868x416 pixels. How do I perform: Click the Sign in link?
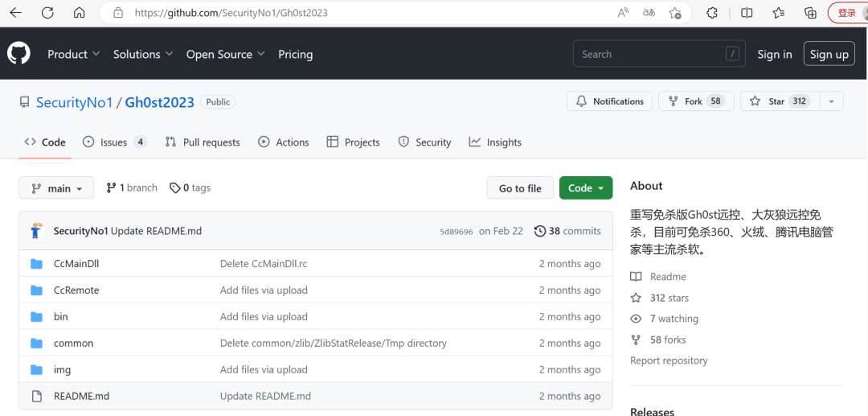pos(775,54)
